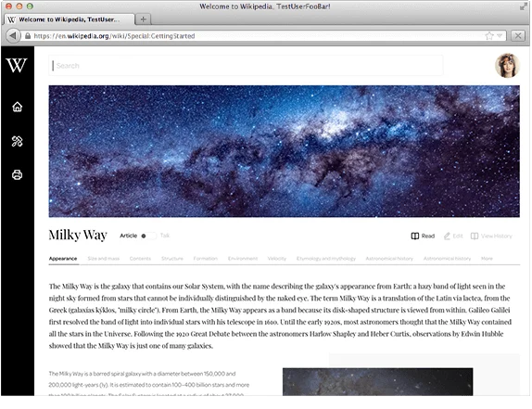Viewport: 532px width, 409px height.
Task: Click the URL in the address bar
Action: tap(114, 36)
